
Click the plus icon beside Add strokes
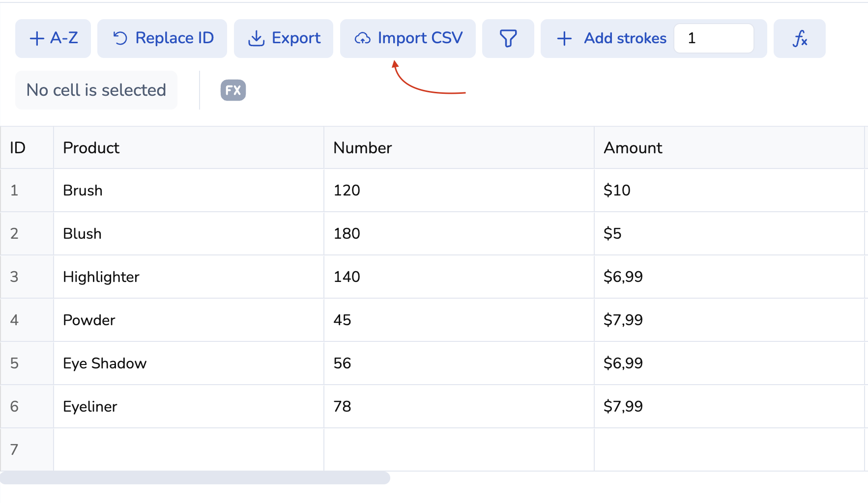click(564, 38)
